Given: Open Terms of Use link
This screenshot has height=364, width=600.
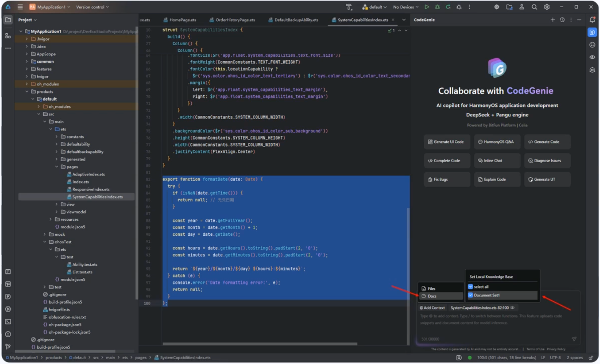Looking at the screenshot, I should [535, 349].
